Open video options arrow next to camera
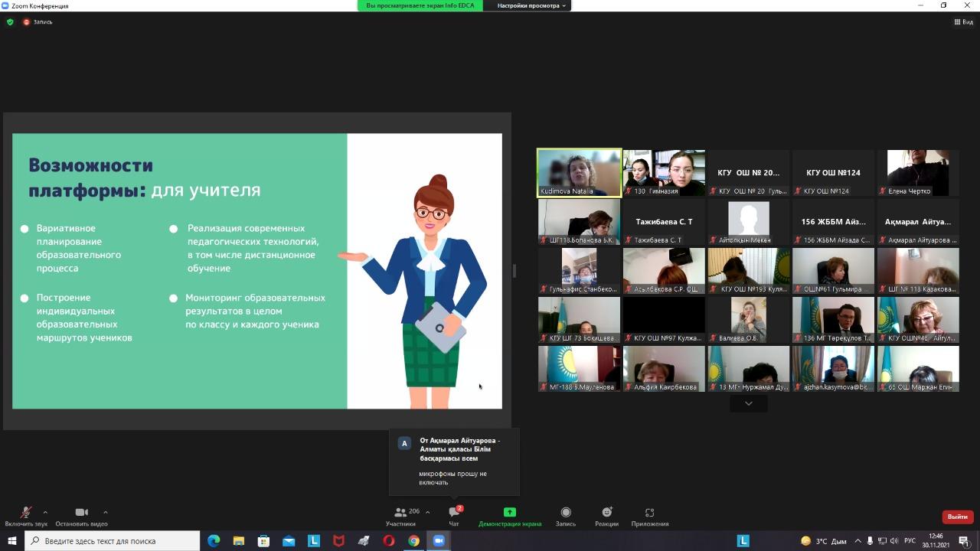 (x=105, y=512)
